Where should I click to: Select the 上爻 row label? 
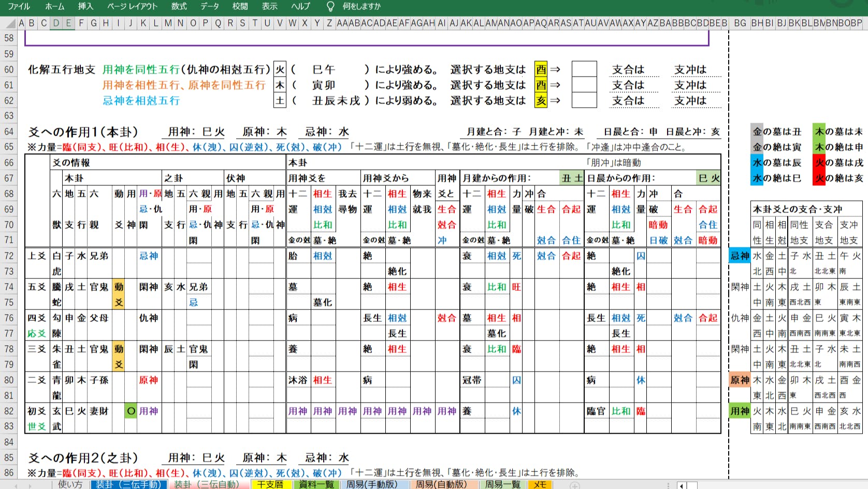[37, 256]
